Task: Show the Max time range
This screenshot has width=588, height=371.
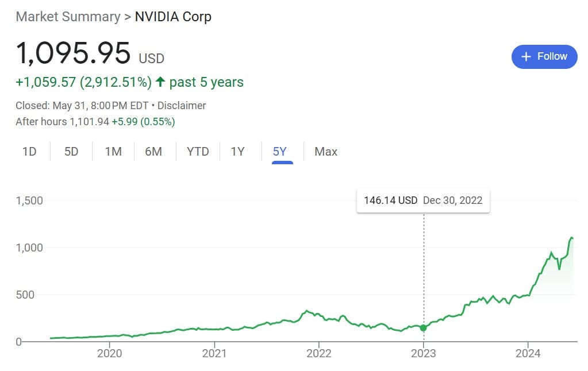Action: [326, 152]
